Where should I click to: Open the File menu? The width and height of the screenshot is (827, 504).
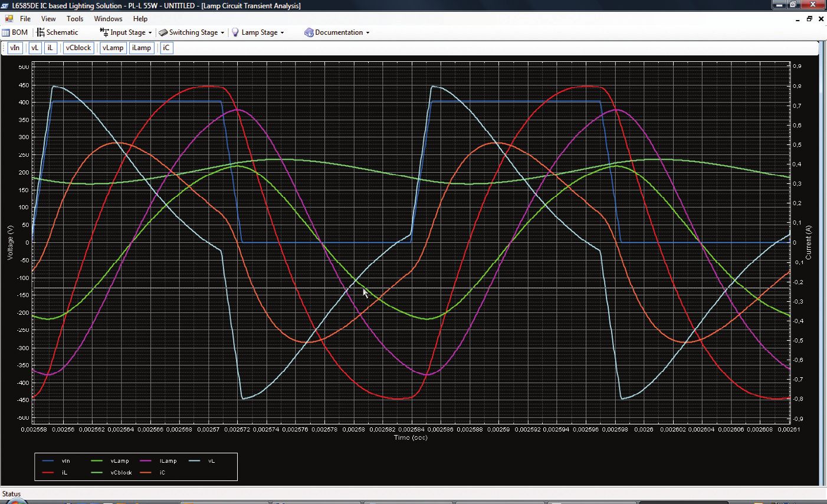(x=25, y=19)
